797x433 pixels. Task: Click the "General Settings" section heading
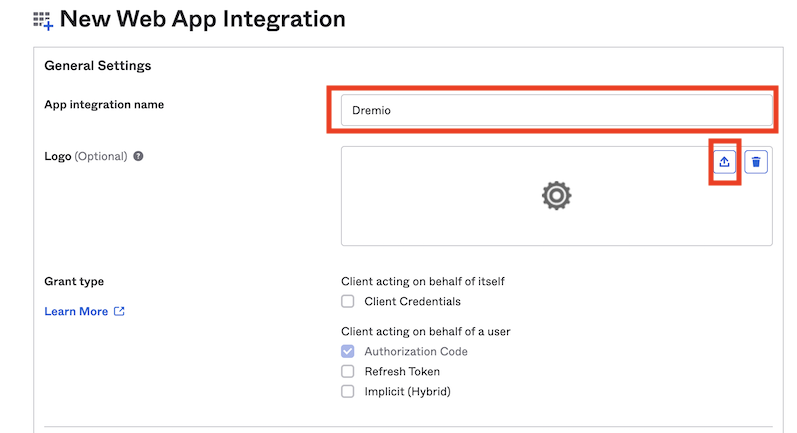97,66
